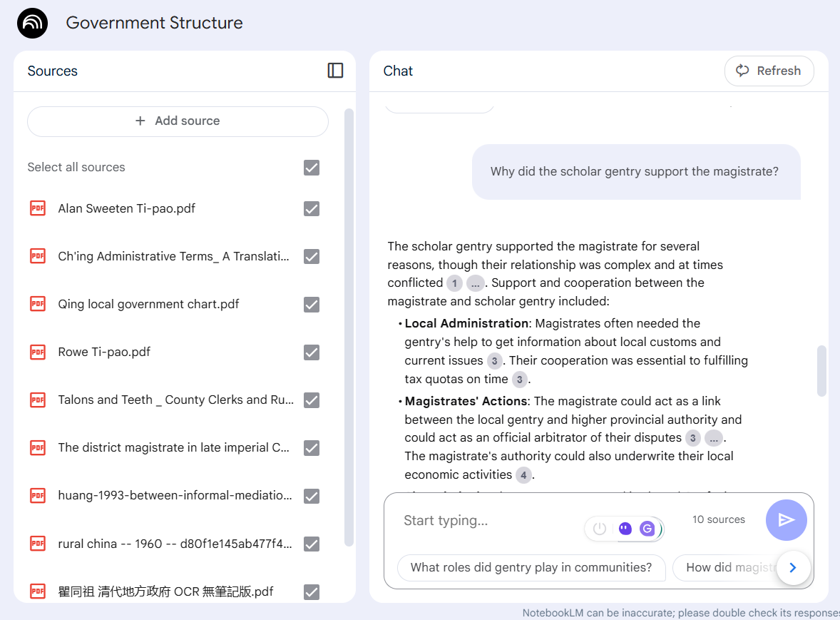The height and width of the screenshot is (620, 840).
Task: Click the Grammarly G icon
Action: 647,529
